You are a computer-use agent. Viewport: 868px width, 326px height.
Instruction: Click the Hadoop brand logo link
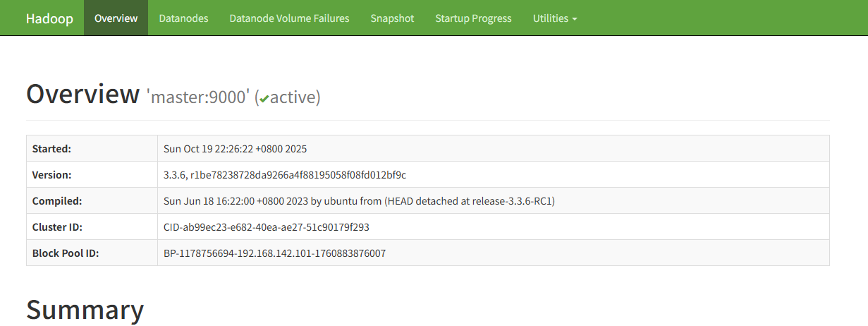[x=49, y=18]
